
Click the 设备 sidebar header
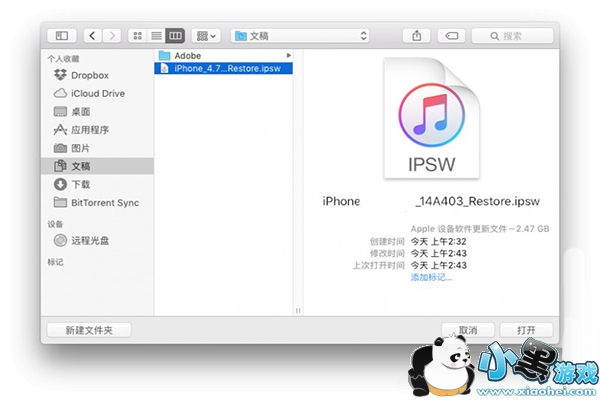coord(55,224)
